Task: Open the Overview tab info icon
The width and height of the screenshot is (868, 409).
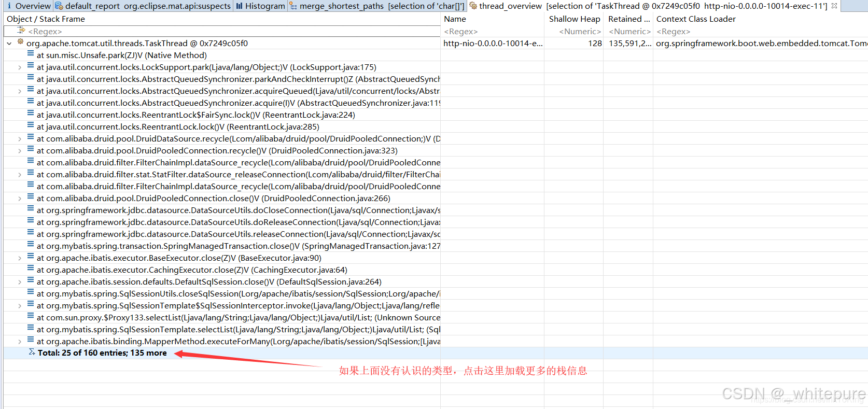Action: [9, 6]
